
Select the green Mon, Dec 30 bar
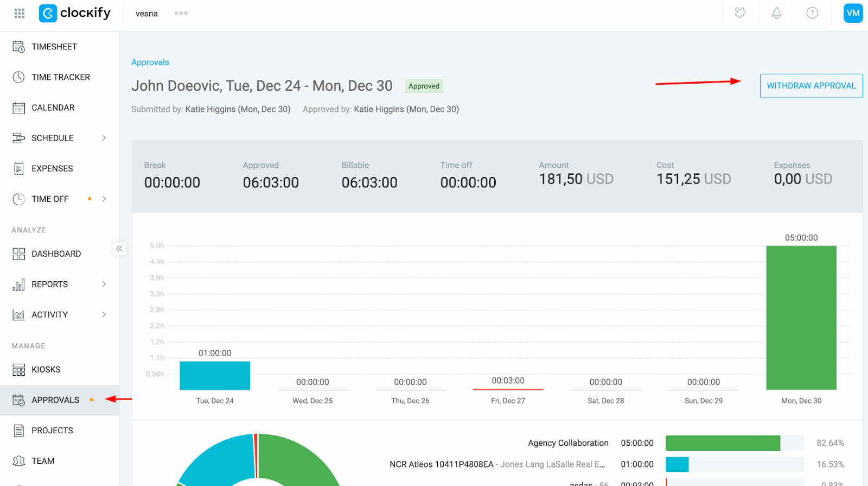(x=801, y=318)
